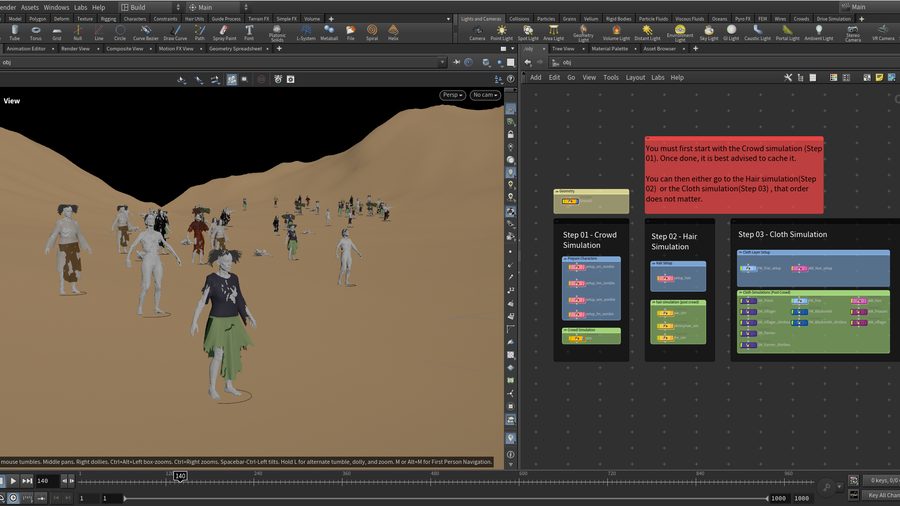Viewport: 900px width, 506px height.
Task: Open Animation Editor tab options arrow
Action: point(53,49)
